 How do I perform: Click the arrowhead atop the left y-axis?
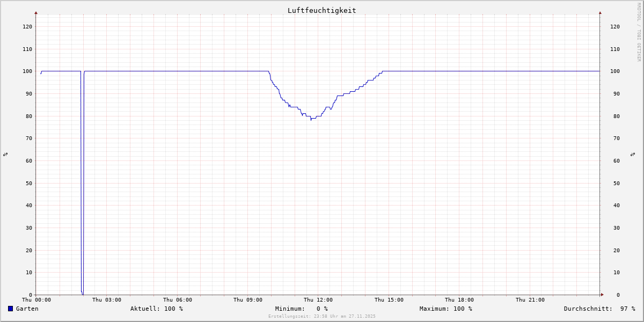point(36,12)
